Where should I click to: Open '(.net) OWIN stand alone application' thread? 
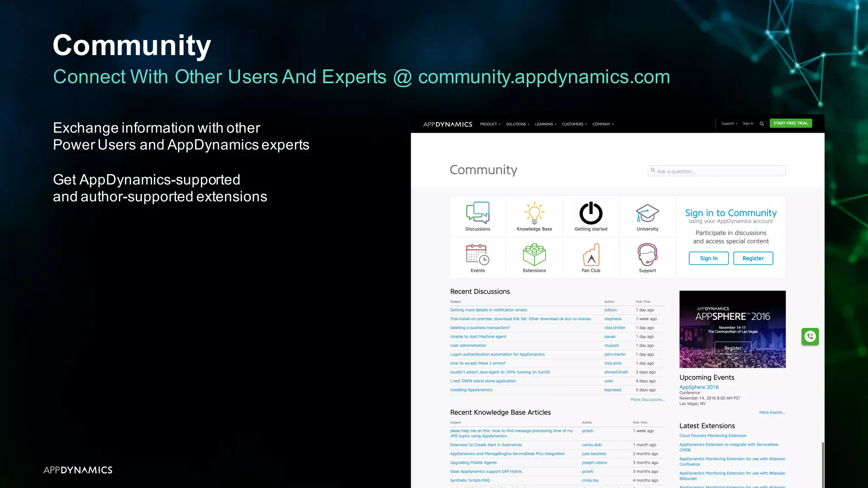tap(483, 381)
